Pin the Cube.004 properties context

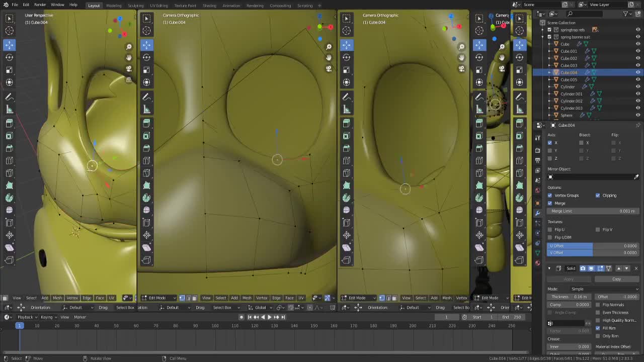pyautogui.click(x=638, y=125)
